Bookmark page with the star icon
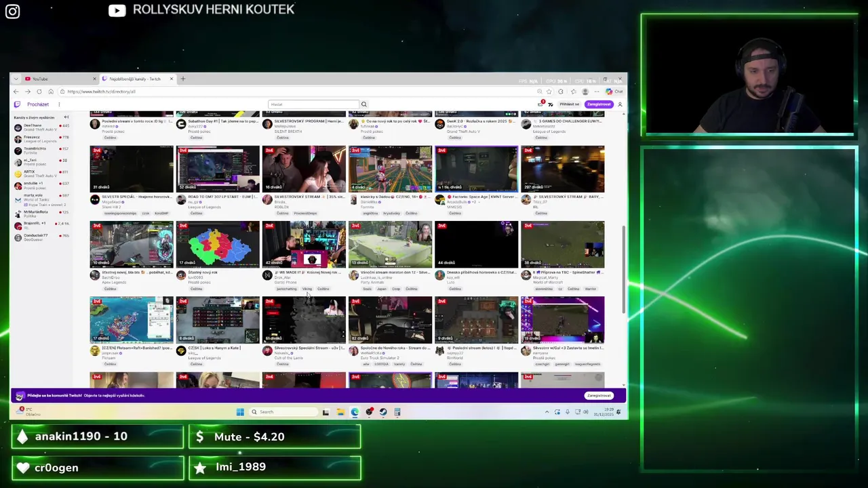 (x=550, y=91)
